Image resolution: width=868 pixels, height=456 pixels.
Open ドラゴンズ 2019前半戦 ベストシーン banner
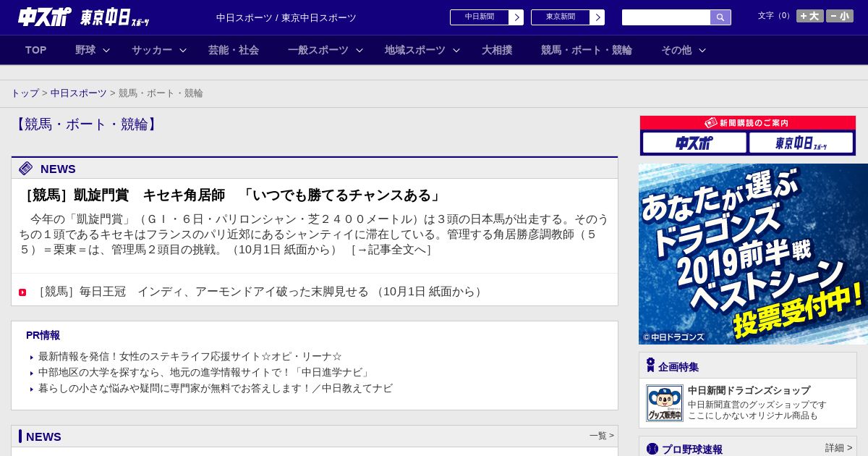pos(753,254)
